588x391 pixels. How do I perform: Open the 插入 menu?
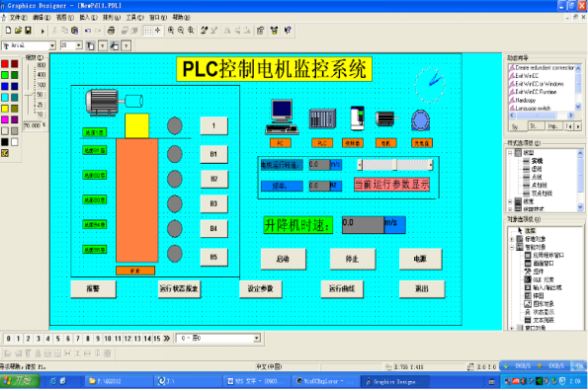(88, 17)
